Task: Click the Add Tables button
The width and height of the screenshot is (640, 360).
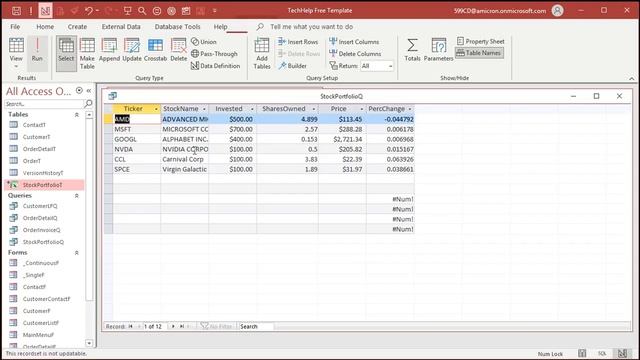Action: [x=262, y=53]
